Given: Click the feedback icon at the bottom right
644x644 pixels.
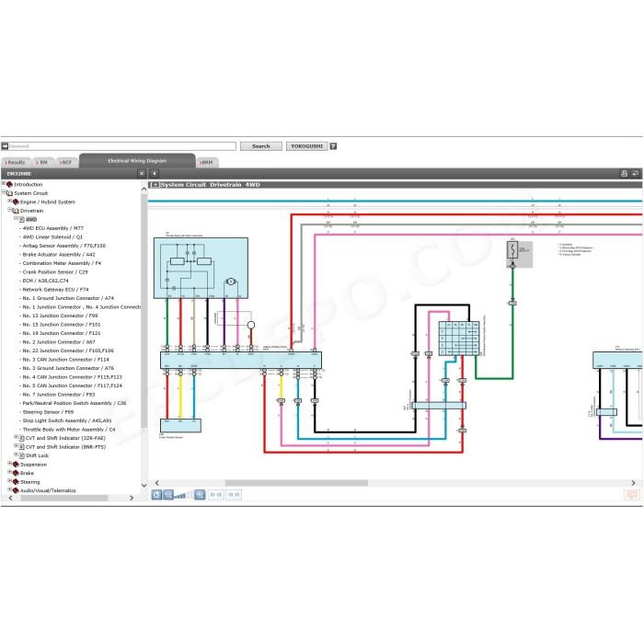Looking at the screenshot, I should point(632,495).
